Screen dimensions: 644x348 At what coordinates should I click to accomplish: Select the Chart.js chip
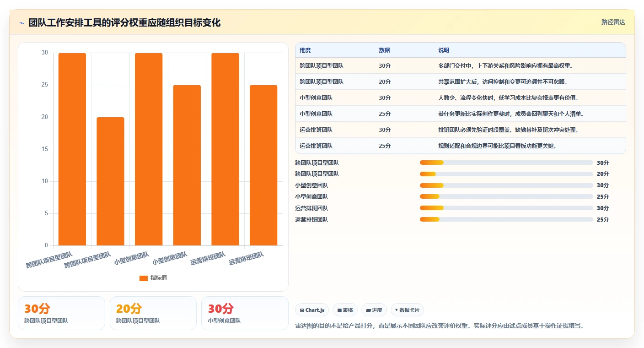point(312,310)
